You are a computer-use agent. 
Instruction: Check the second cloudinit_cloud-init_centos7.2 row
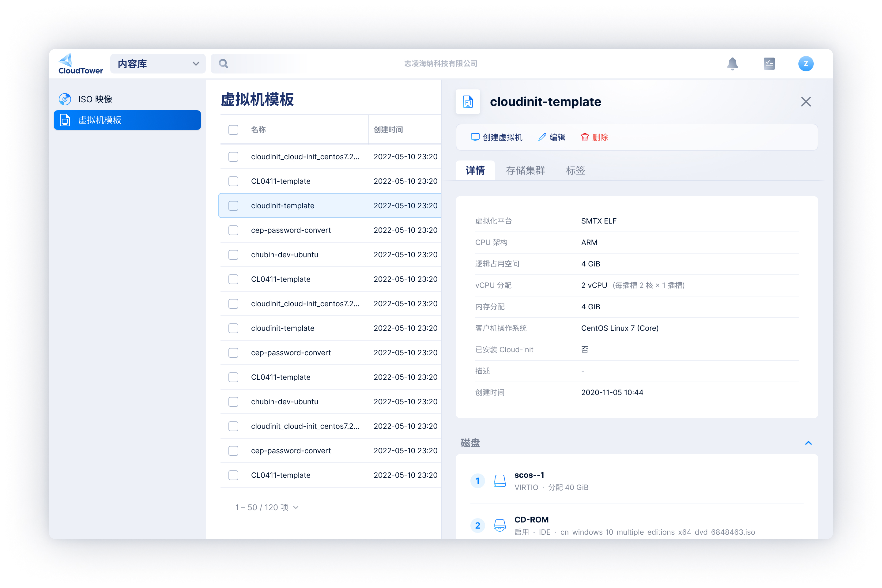(233, 304)
